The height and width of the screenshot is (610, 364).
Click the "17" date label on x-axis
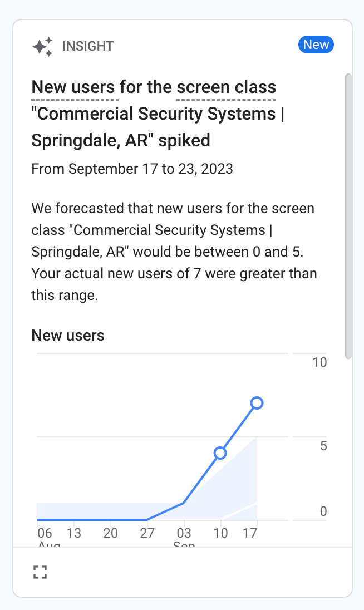click(250, 533)
